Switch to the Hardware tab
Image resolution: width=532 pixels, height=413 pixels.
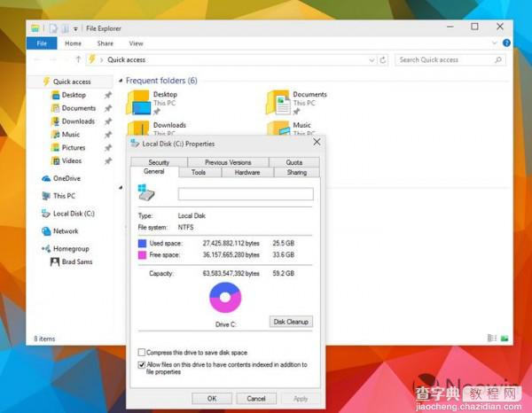pos(247,172)
